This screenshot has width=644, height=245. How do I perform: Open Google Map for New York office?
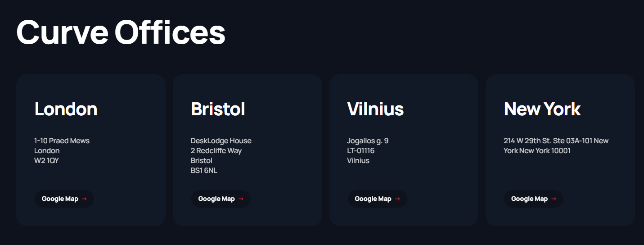(x=529, y=199)
